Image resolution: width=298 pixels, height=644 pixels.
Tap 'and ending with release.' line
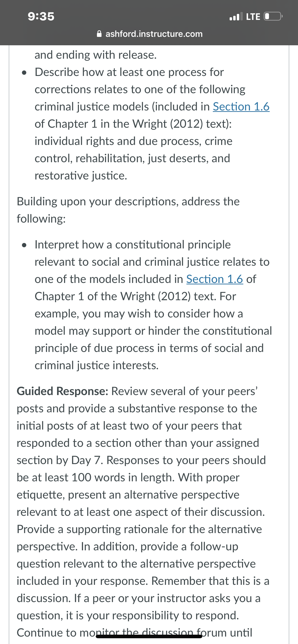point(96,55)
